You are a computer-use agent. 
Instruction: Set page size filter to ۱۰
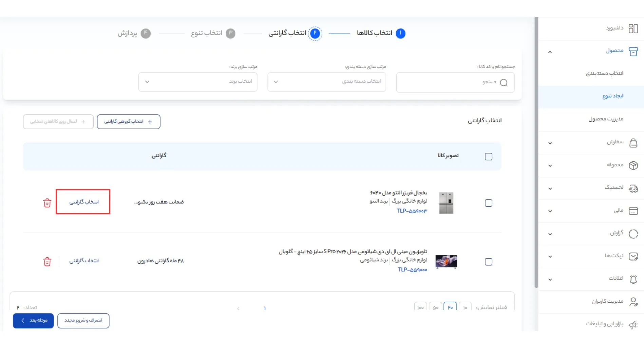point(465,307)
